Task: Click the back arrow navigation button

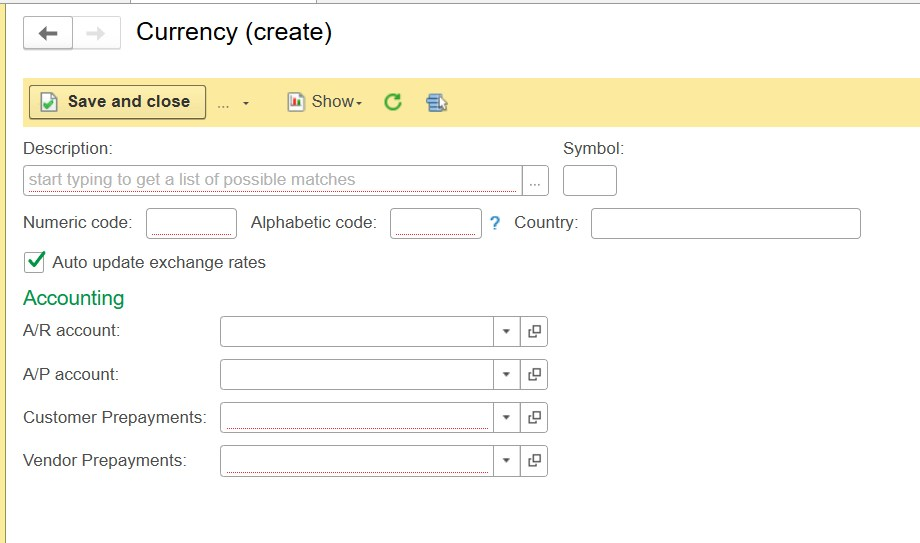Action: (x=48, y=33)
